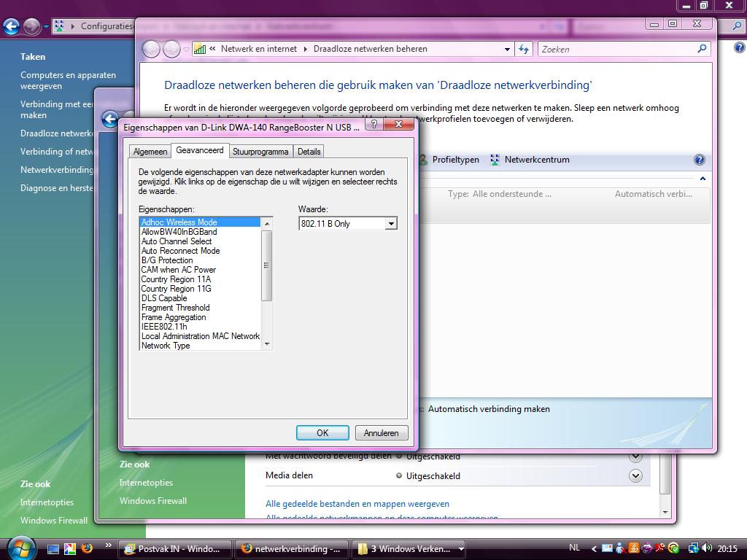Viewport: 747px width, 560px height.
Task: Select Local Administration MAC Network property
Action: tap(200, 336)
